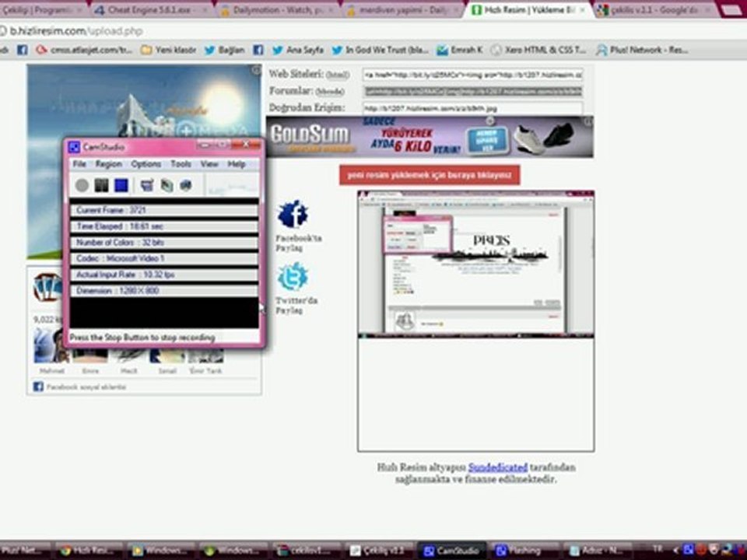Open the Sundedicated link
This screenshot has width=747, height=560.
[x=498, y=467]
